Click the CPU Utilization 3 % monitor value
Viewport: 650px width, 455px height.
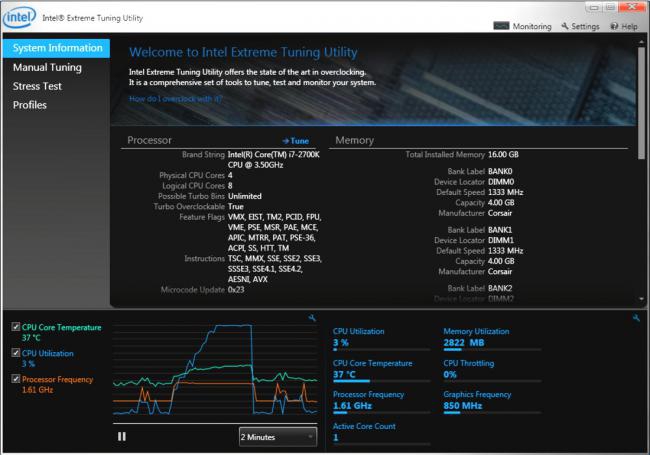pyautogui.click(x=340, y=343)
